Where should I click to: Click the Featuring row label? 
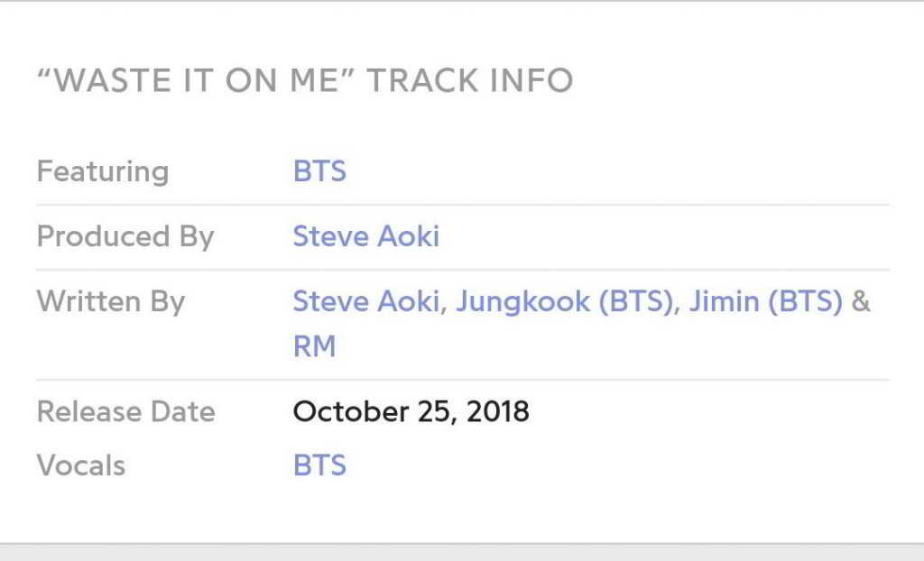(x=102, y=171)
